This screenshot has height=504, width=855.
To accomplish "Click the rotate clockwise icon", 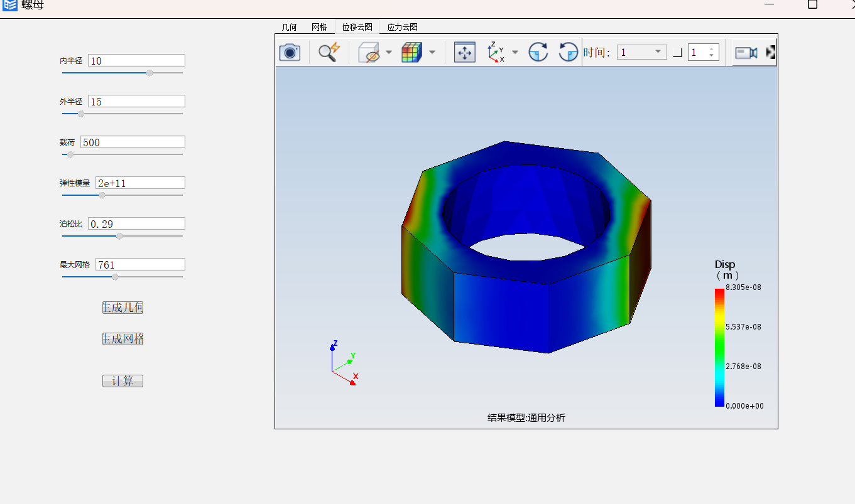I will 538,52.
